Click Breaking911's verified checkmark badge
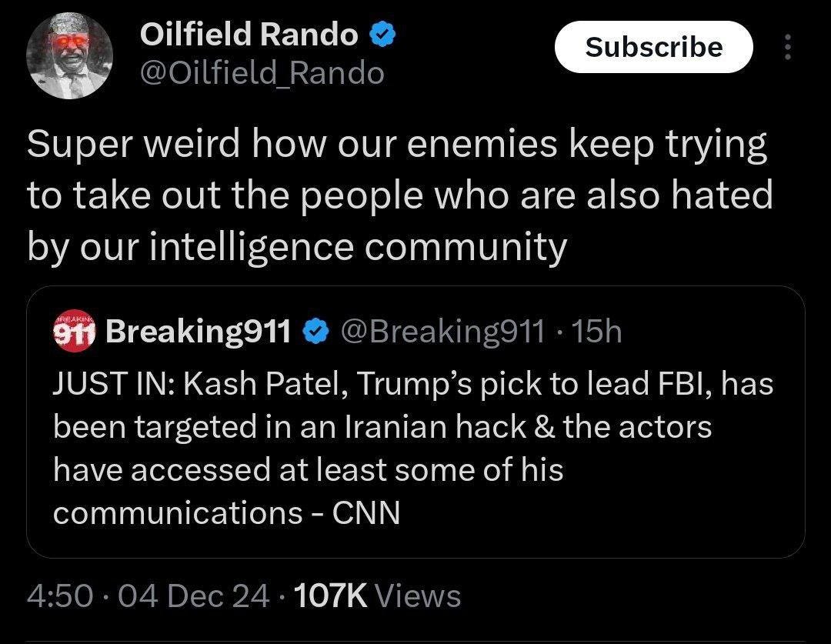The width and height of the screenshot is (831, 644). pos(315,332)
